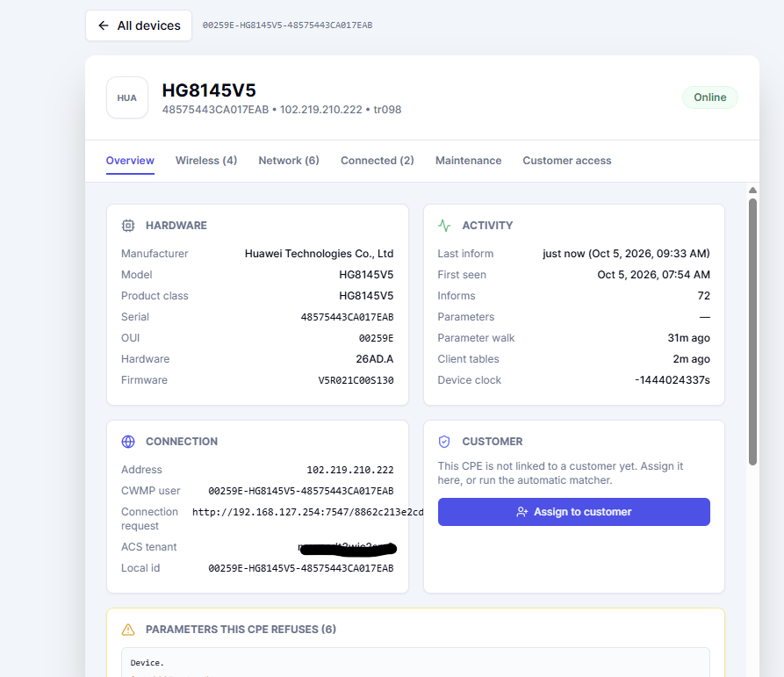Switch to the Wireless (4) tab
The width and height of the screenshot is (784, 677).
(206, 161)
